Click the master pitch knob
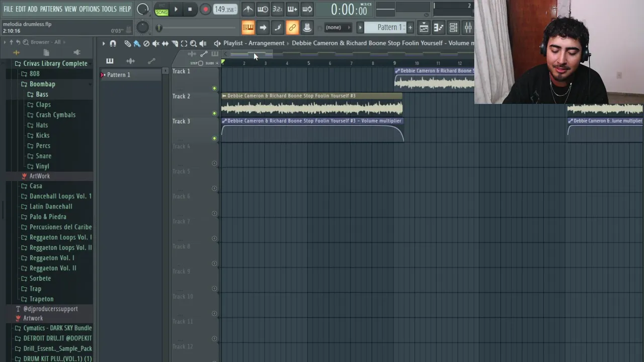Screen dimensions: 644x362 143,27
